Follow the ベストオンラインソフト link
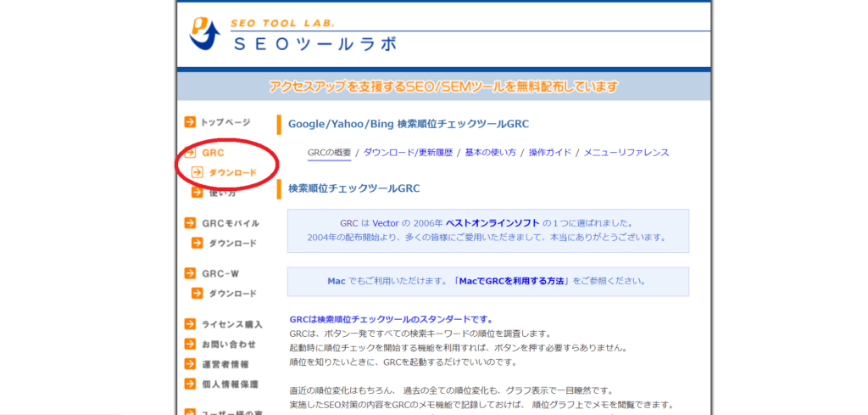 point(492,223)
